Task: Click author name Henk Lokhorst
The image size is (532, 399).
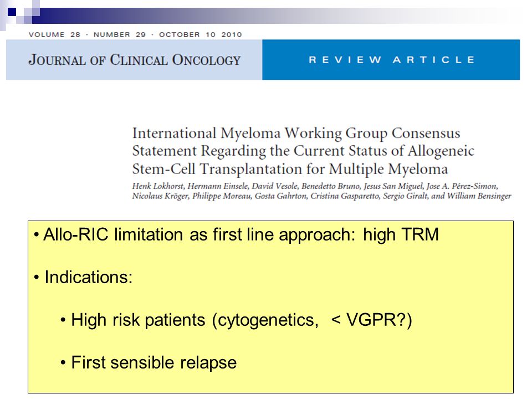Action: coord(157,186)
